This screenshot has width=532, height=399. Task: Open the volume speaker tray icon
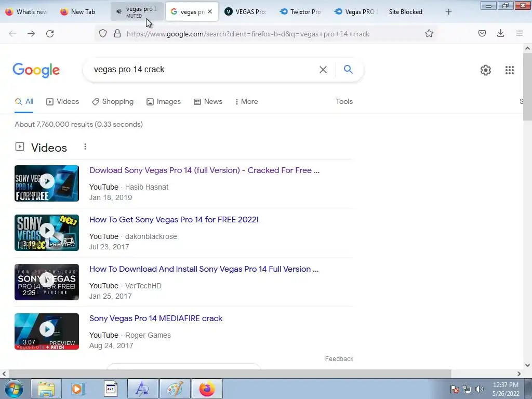(479, 389)
